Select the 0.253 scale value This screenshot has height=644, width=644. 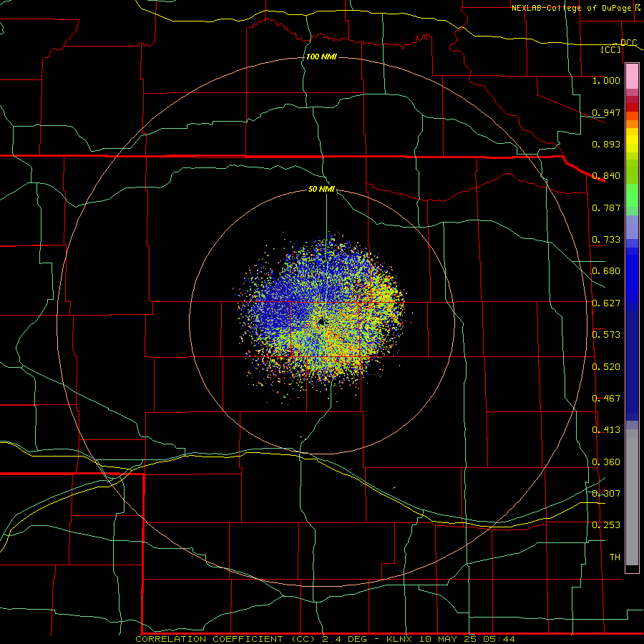(606, 525)
